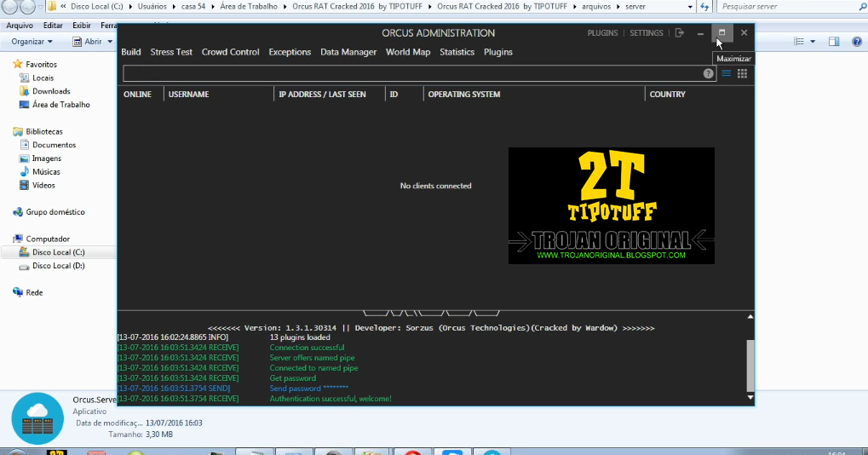
Task: Sort clients by ONLINE column
Action: point(137,94)
